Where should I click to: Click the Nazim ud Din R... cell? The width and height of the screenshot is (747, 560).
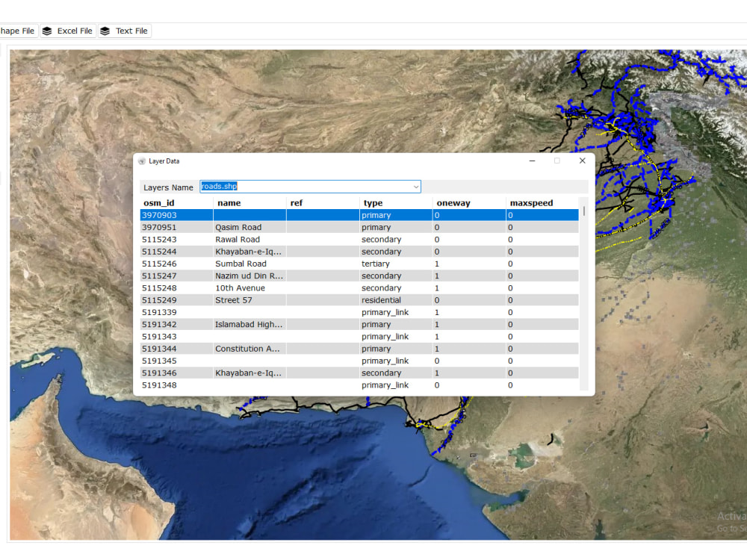pos(249,276)
